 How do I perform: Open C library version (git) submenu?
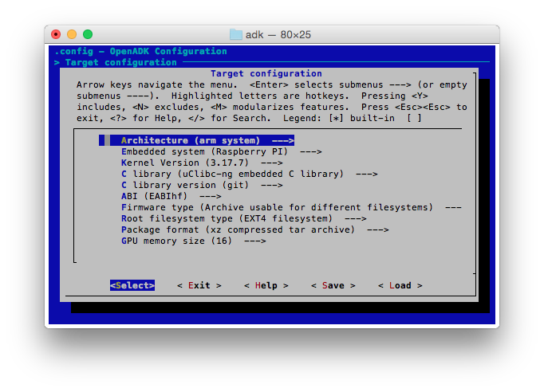[201, 185]
